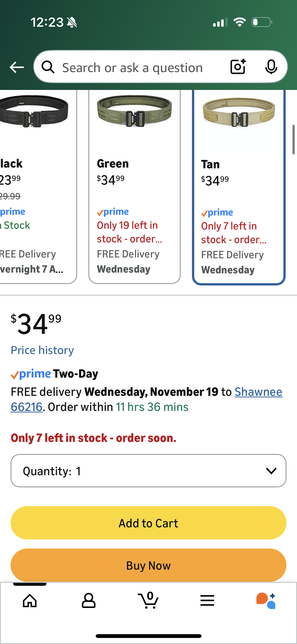Go to the Home tab

(30, 600)
